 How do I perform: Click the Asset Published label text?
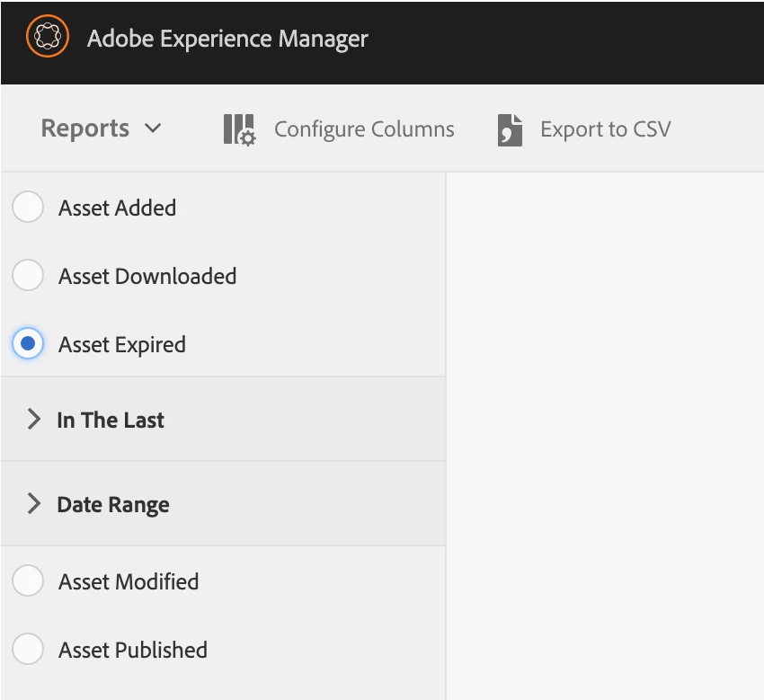pos(132,650)
